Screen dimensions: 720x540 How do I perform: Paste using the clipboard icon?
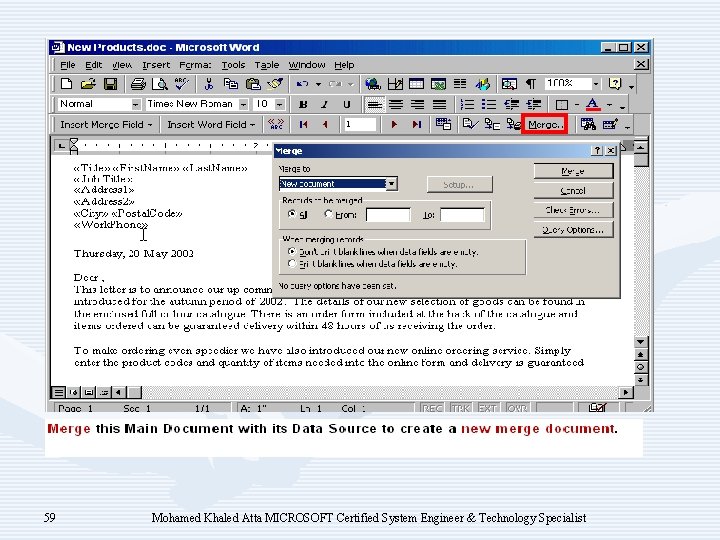[x=253, y=84]
